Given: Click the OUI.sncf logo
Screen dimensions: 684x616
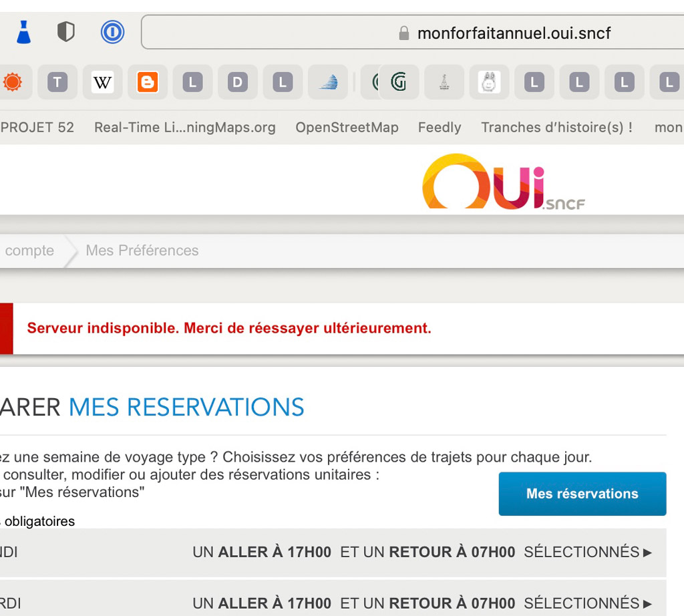Looking at the screenshot, I should pos(504,182).
